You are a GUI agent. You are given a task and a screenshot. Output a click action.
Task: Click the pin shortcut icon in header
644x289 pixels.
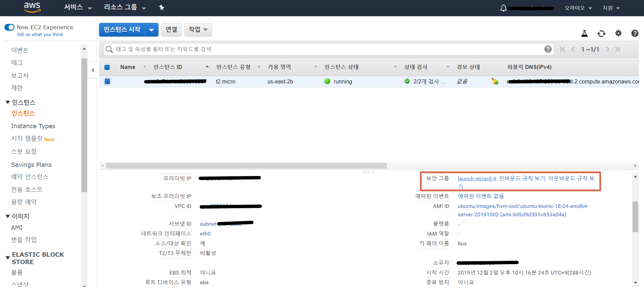click(162, 7)
